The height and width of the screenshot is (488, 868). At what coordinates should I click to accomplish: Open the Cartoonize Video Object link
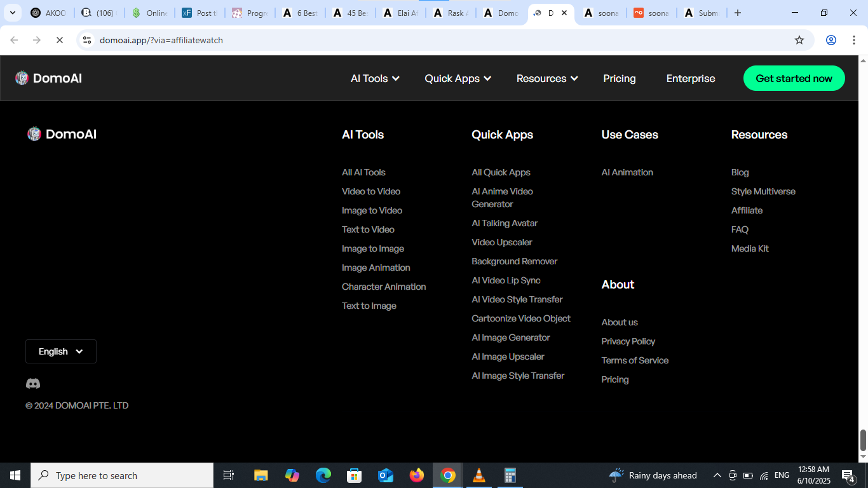pyautogui.click(x=521, y=318)
